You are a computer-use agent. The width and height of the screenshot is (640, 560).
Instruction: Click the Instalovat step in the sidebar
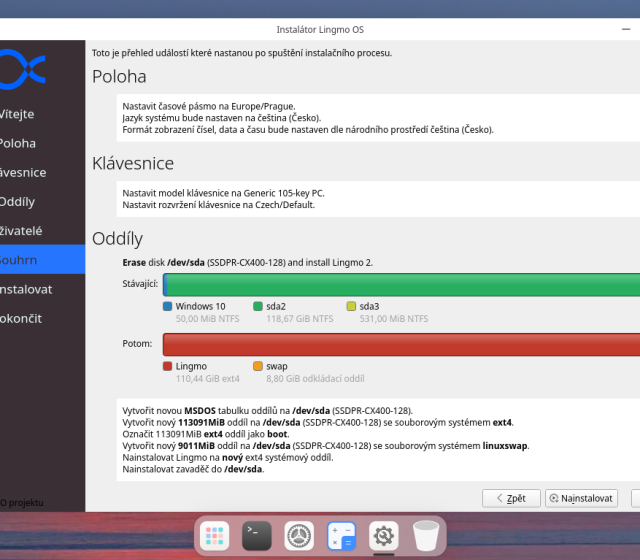click(x=27, y=289)
